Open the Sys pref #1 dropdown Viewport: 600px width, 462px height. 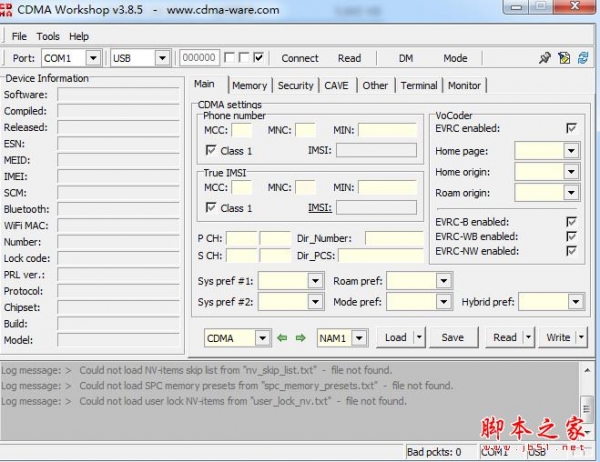click(315, 281)
